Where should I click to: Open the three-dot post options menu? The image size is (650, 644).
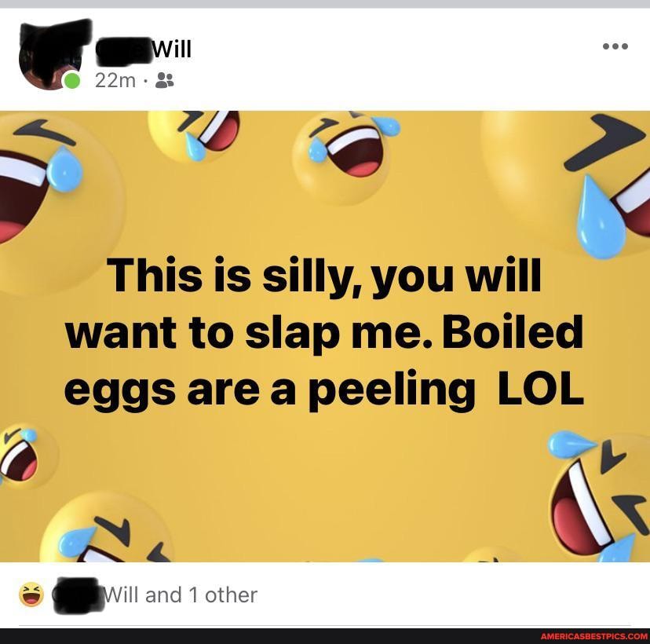click(x=615, y=46)
